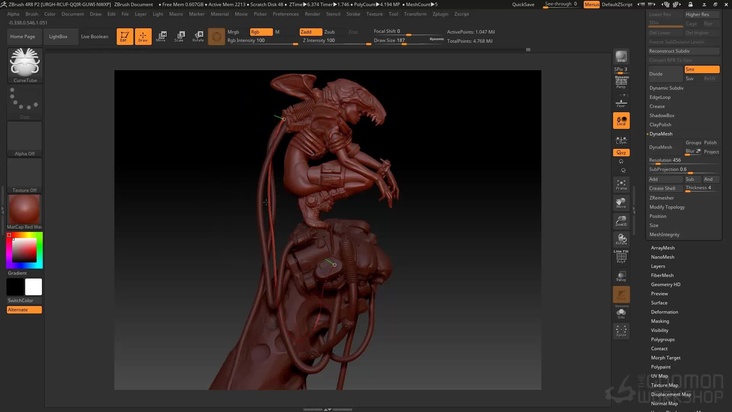
Task: Toggle the Solo mode icon
Action: point(621,313)
